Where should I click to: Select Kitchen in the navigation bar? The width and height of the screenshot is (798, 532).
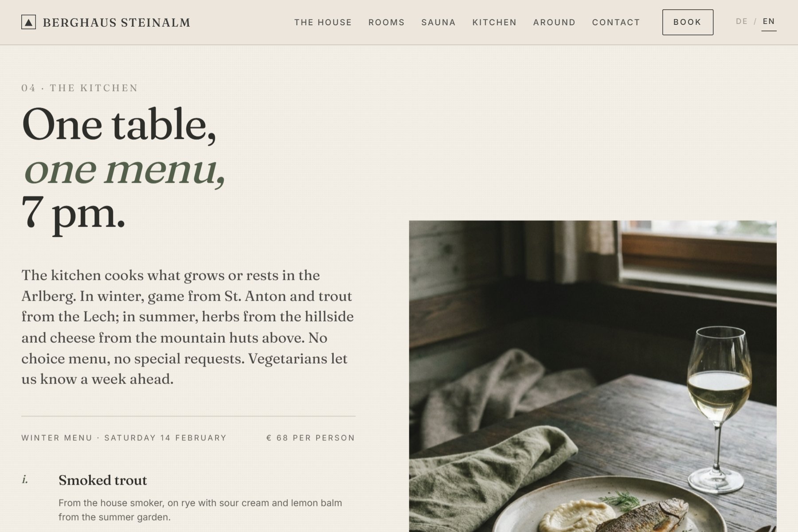[x=494, y=22]
